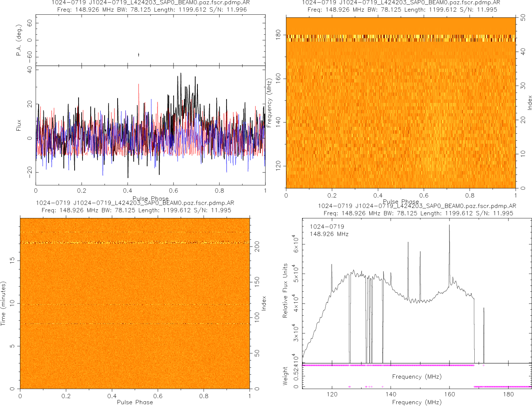The width and height of the screenshot is (532, 406).
Task: Click the horizontal streak near 10 minutes
Action: [135, 304]
